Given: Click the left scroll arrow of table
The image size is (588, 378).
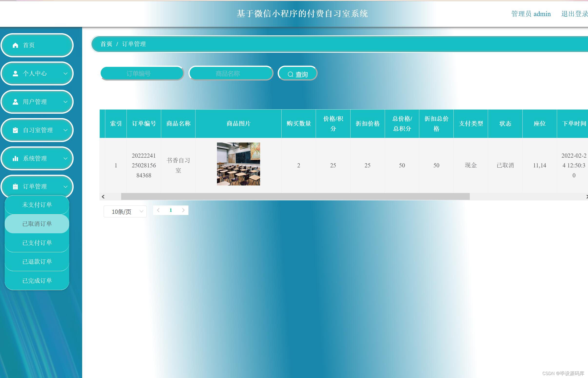Looking at the screenshot, I should click(103, 196).
